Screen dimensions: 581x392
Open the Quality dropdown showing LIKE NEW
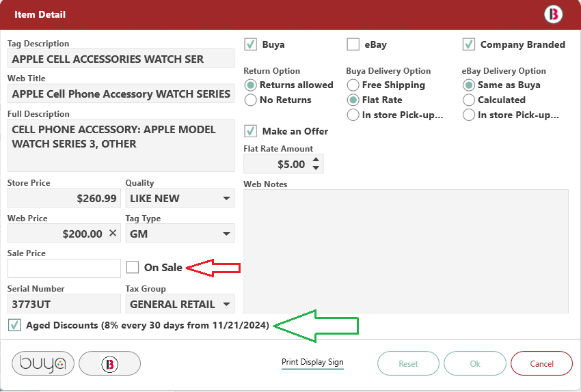[x=180, y=198]
